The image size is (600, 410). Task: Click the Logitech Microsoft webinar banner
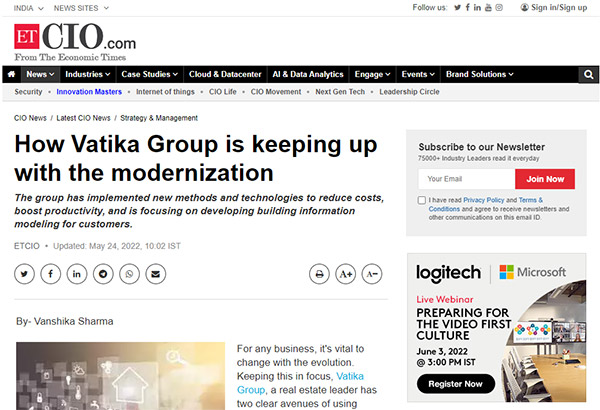point(497,328)
